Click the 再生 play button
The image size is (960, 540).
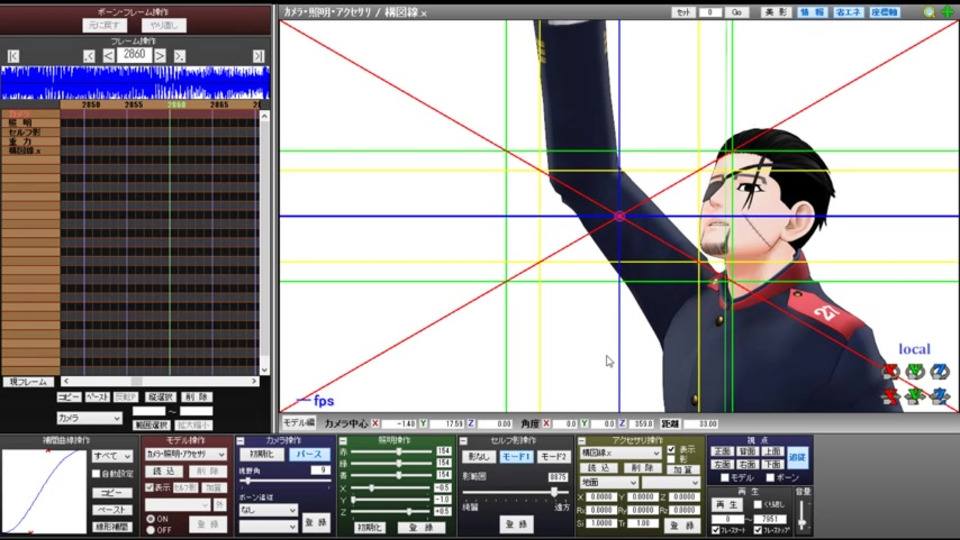coord(727,505)
